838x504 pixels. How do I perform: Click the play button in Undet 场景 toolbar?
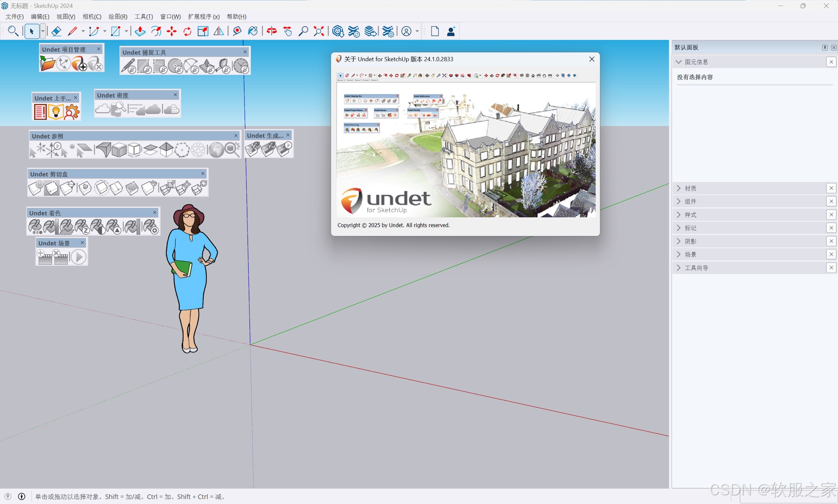click(x=78, y=257)
